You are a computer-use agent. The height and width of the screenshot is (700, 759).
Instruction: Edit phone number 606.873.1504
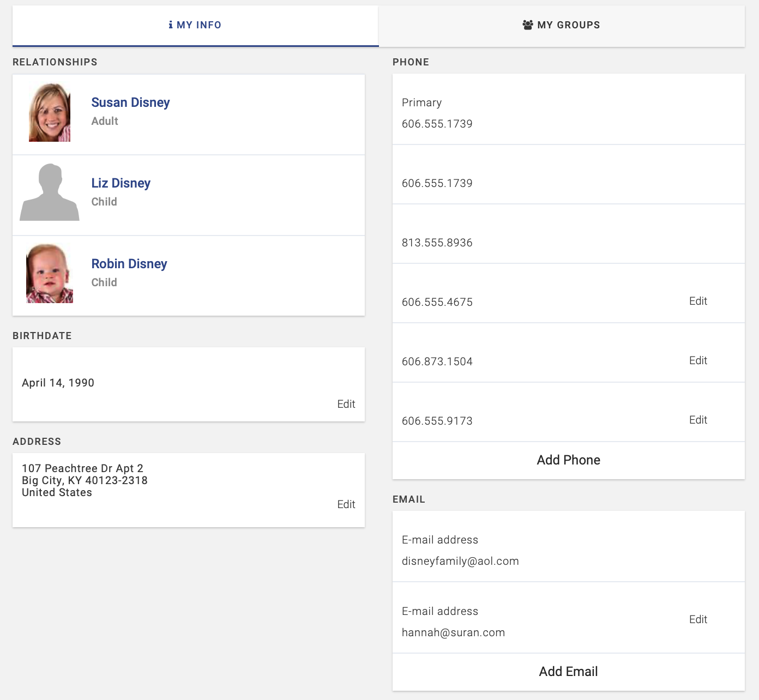click(697, 360)
